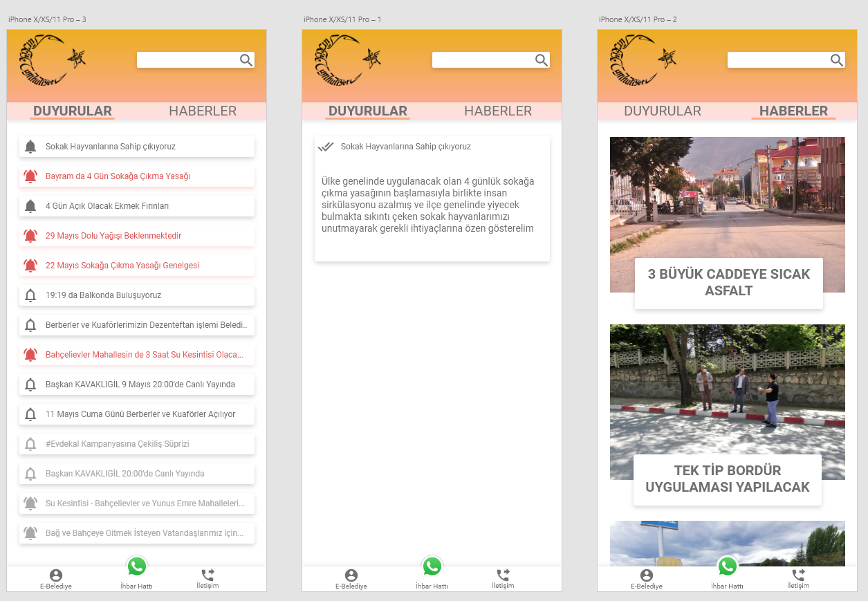The width and height of the screenshot is (868, 601).
Task: Open announcement 19:19 da Balkonda Buluşuyoruz
Action: tap(137, 295)
